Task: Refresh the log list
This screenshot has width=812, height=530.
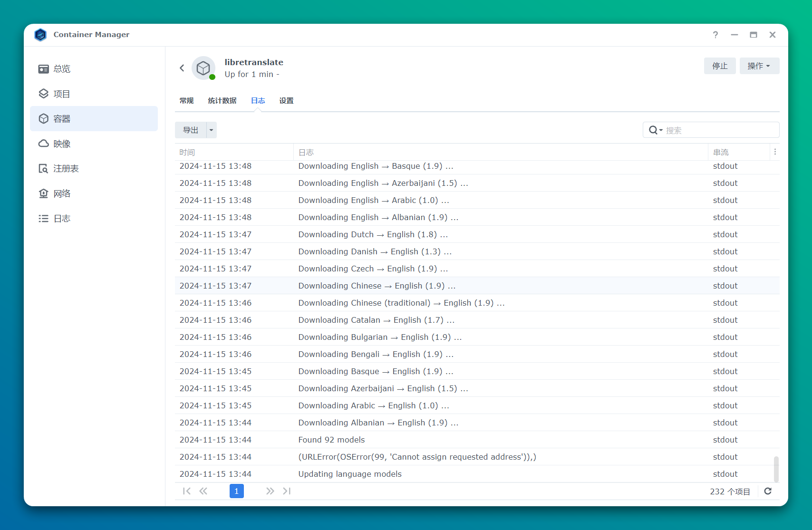Action: click(768, 491)
